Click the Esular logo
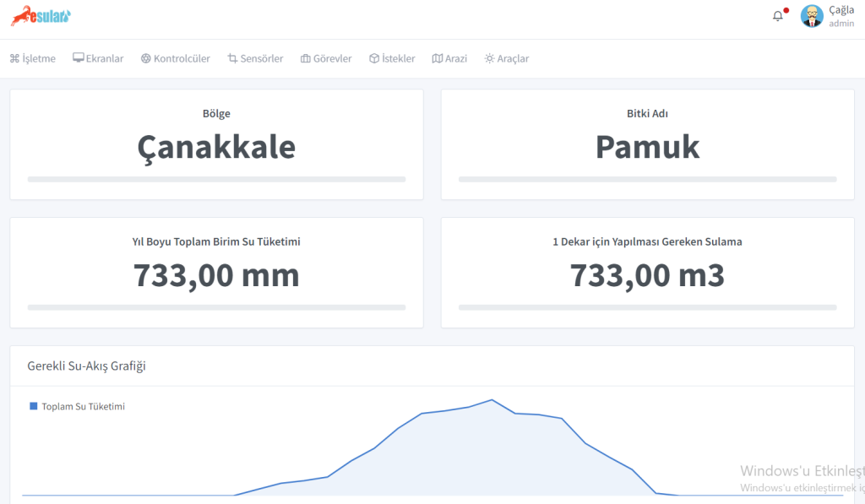The width and height of the screenshot is (865, 504). pos(41,16)
